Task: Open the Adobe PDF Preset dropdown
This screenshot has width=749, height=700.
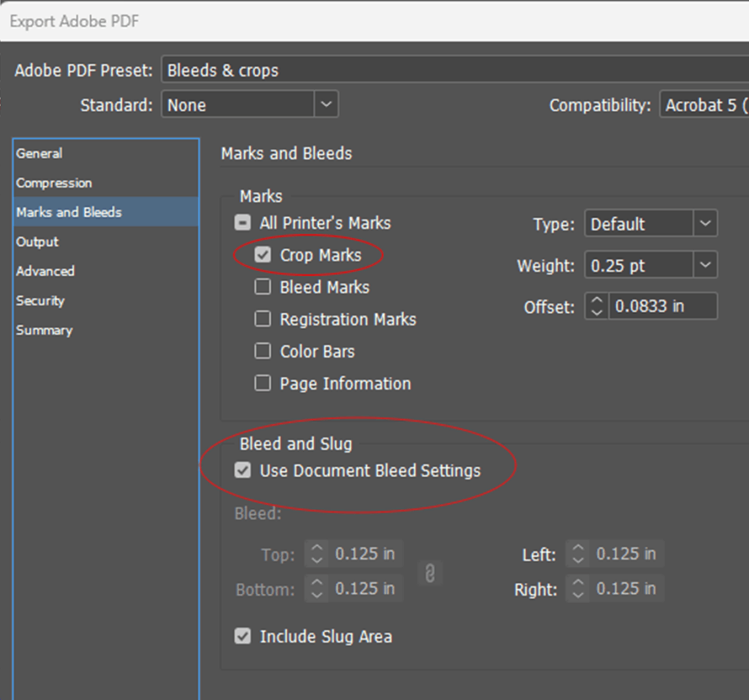Action: click(453, 70)
